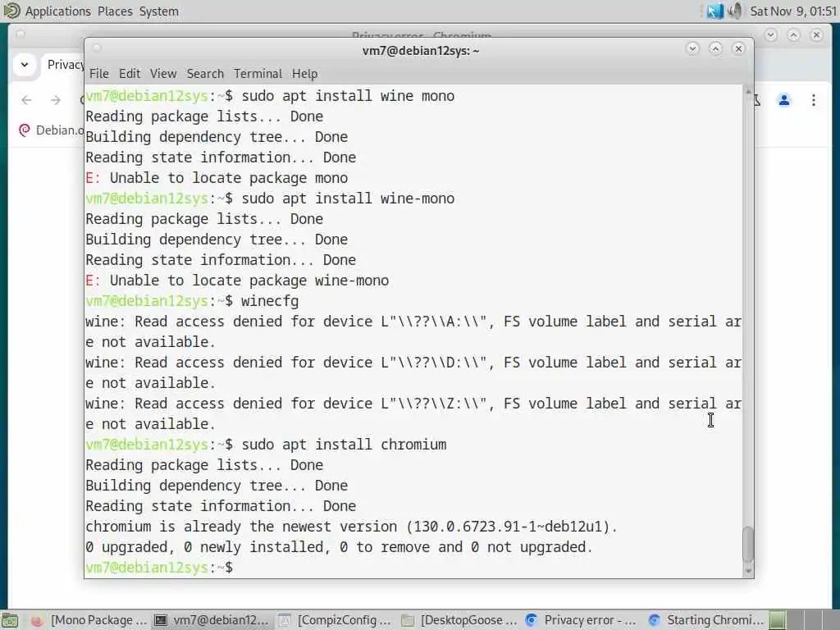Open Chromium three-dot menu
The image size is (840, 630).
click(x=813, y=100)
